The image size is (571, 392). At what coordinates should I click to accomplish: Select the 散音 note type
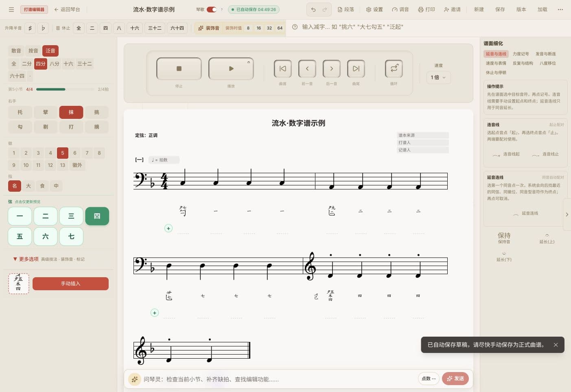tap(16, 51)
